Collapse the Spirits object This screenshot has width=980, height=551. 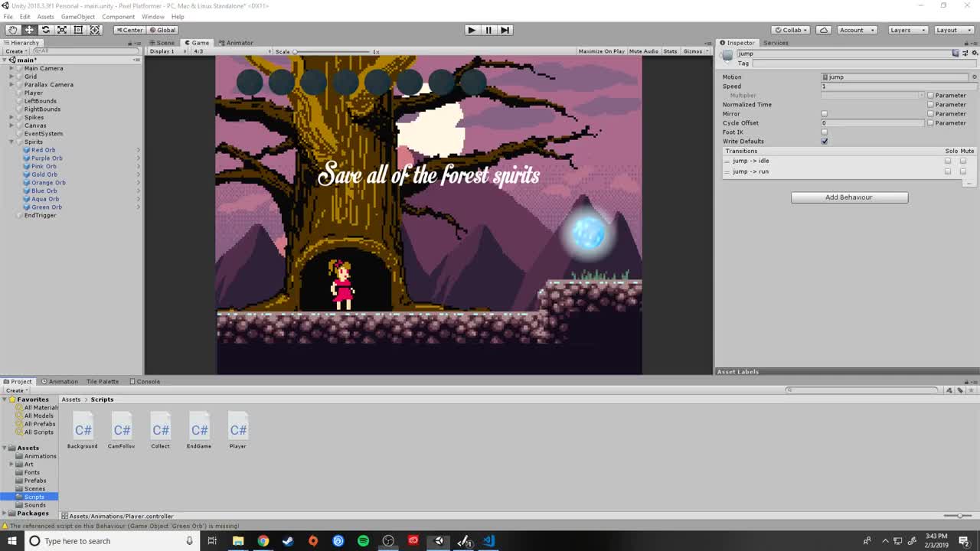[x=11, y=142]
